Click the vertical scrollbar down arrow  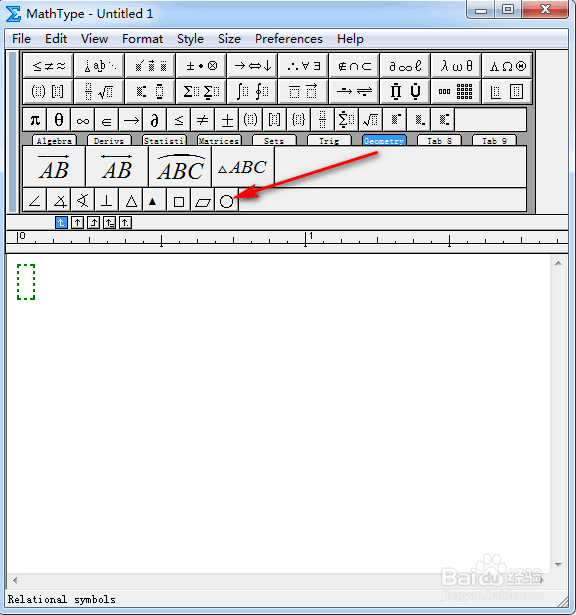click(559, 564)
